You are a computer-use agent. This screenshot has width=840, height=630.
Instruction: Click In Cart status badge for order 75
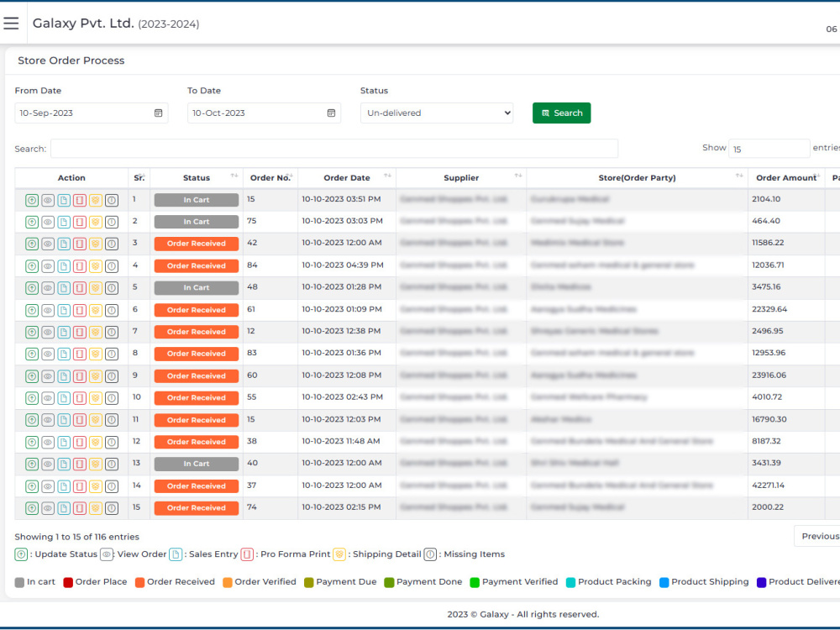pyautogui.click(x=196, y=222)
